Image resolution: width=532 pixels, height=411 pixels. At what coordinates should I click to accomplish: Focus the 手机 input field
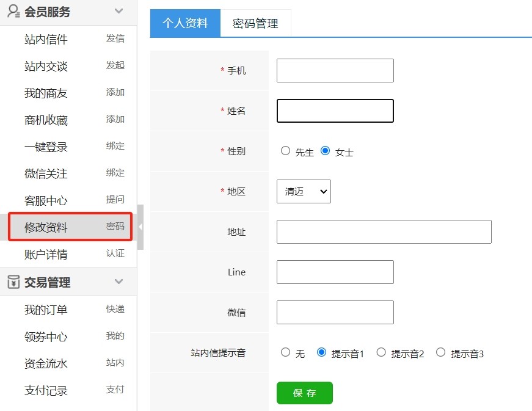pos(335,70)
